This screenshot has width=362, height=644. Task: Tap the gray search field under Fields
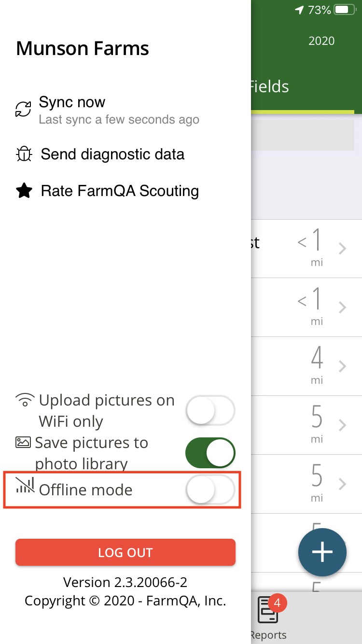[303, 134]
